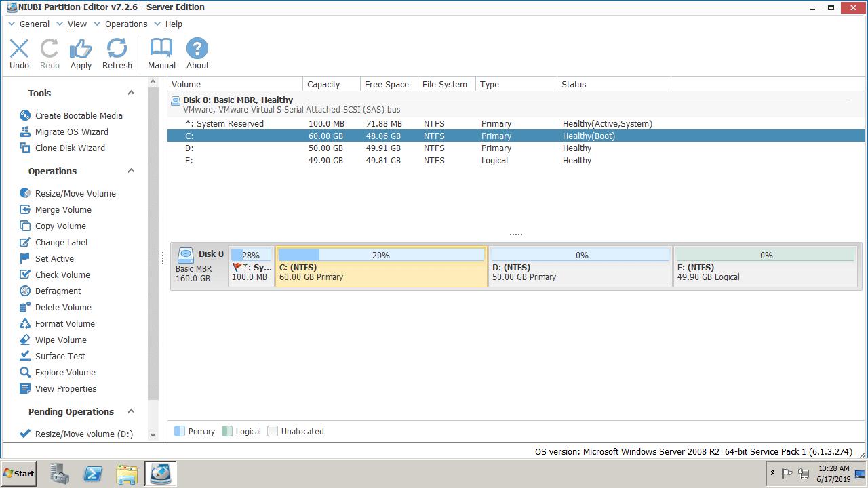
Task: Open the General menu
Action: [x=34, y=24]
